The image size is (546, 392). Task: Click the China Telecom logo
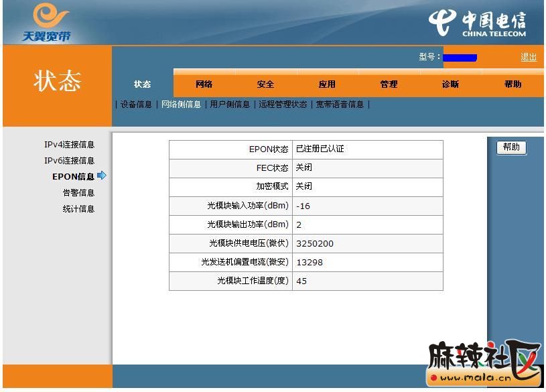477,23
